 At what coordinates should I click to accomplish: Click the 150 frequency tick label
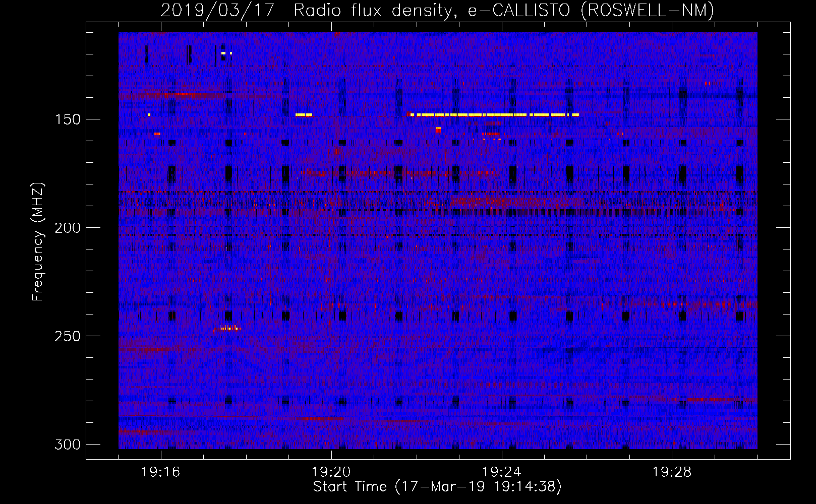68,119
